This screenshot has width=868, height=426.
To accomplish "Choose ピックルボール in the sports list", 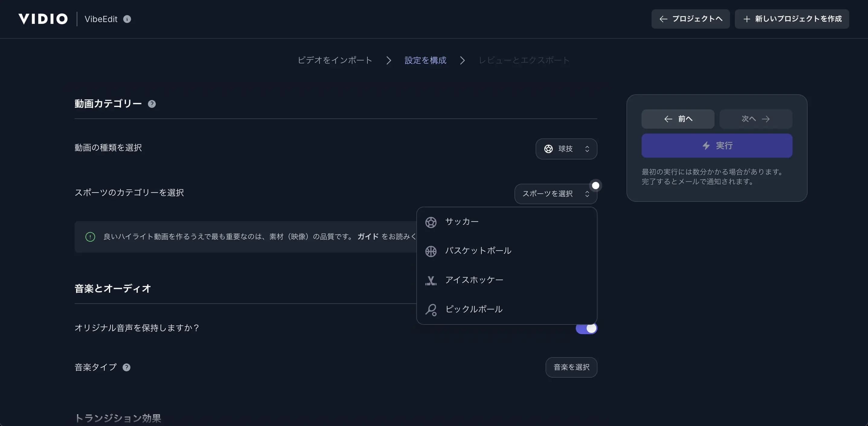I will [x=473, y=309].
